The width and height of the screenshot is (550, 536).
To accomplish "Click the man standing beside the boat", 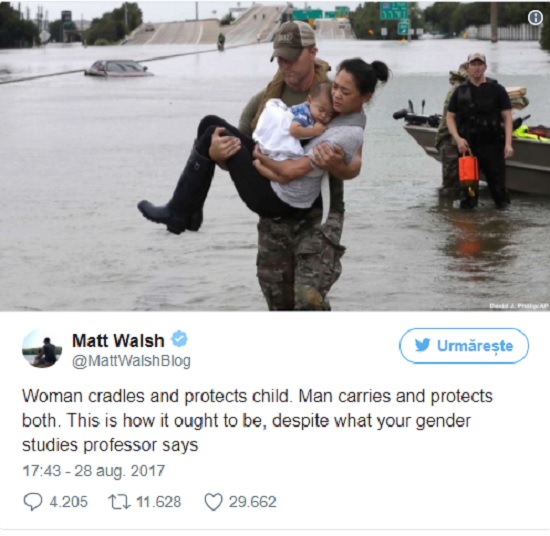I will click(x=480, y=132).
